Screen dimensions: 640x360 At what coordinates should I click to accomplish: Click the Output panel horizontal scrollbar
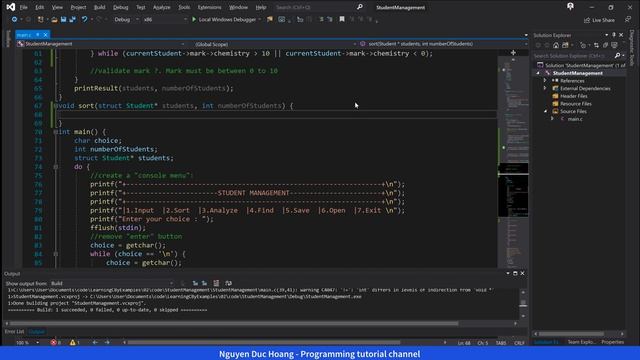click(x=234, y=323)
